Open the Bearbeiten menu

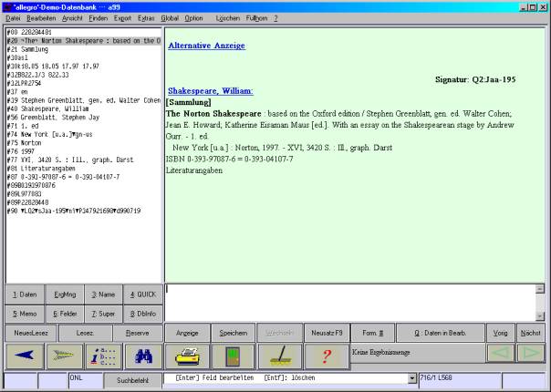click(x=41, y=18)
